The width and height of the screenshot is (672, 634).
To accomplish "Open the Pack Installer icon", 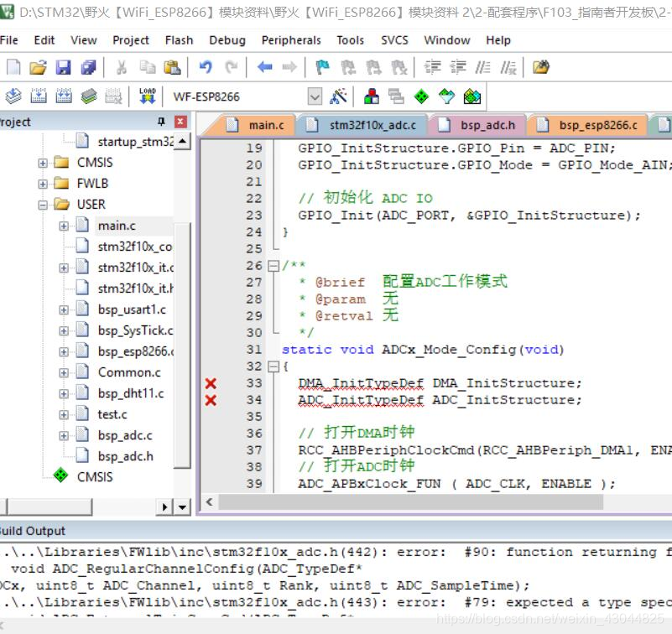I will tap(472, 96).
